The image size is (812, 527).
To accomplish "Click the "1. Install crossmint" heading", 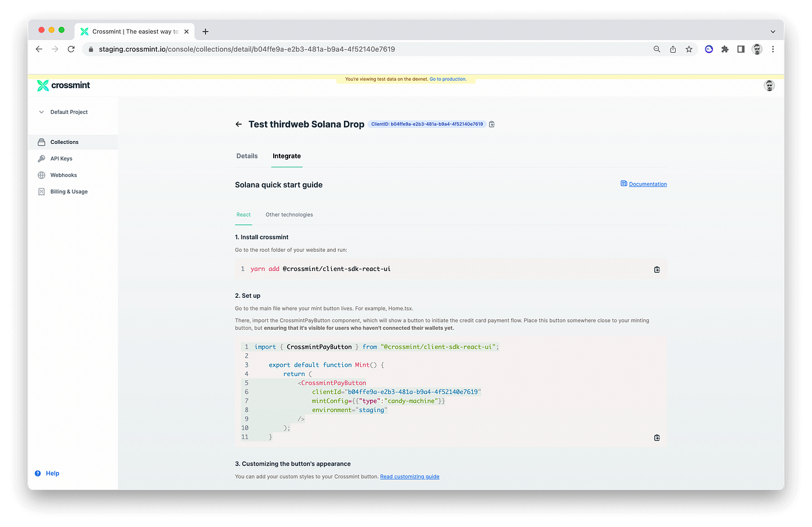I will pos(262,237).
